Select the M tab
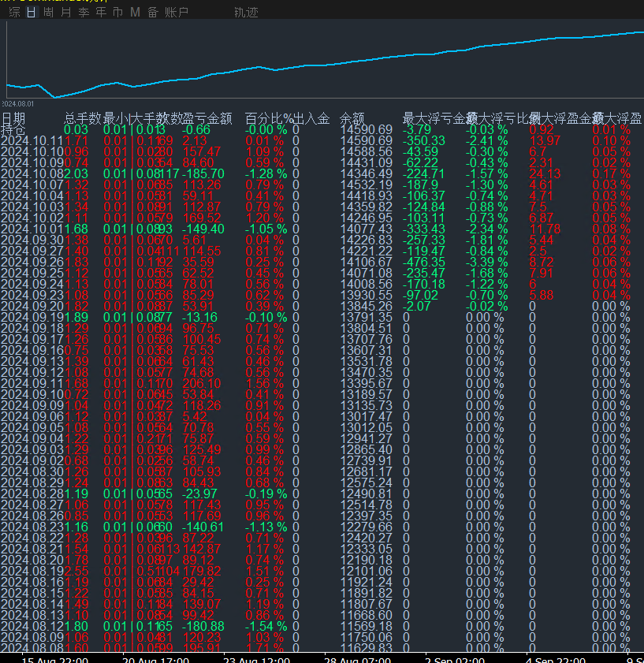The image size is (644, 663). [136, 13]
